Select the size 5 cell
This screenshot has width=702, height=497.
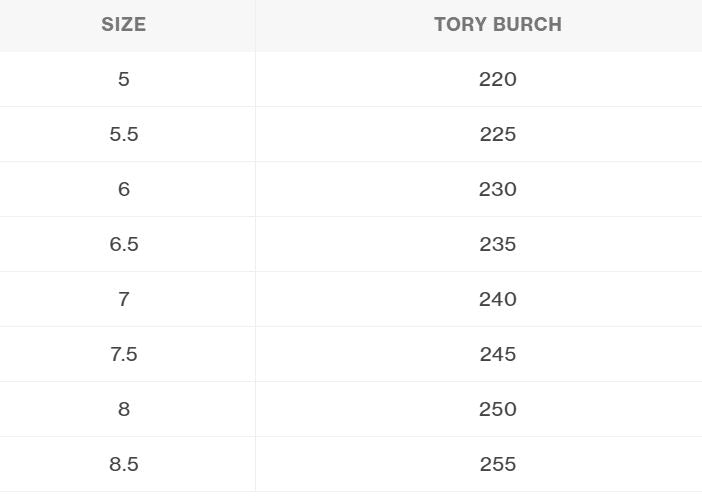(124, 79)
